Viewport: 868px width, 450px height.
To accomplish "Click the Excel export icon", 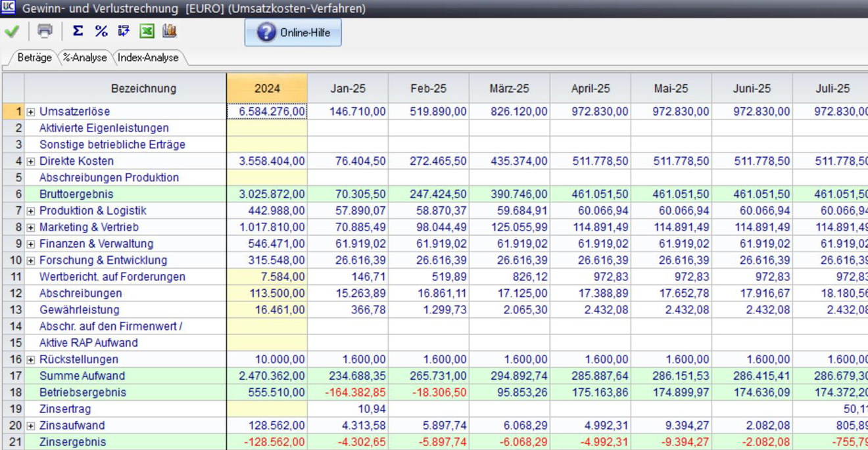I will tap(147, 31).
